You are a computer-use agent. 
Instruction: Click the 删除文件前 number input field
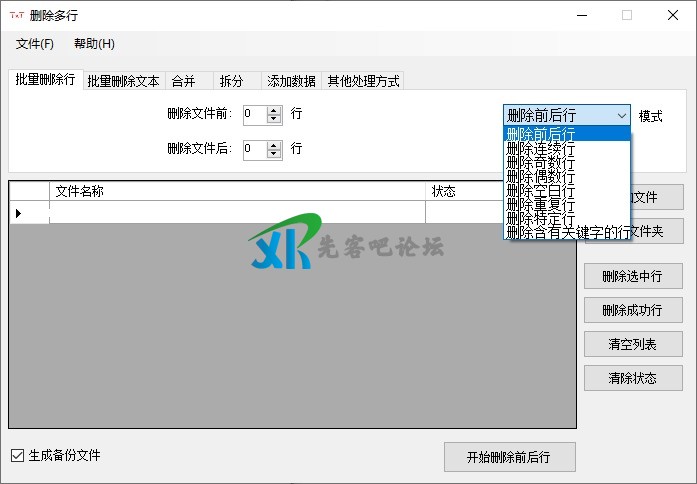pos(254,114)
